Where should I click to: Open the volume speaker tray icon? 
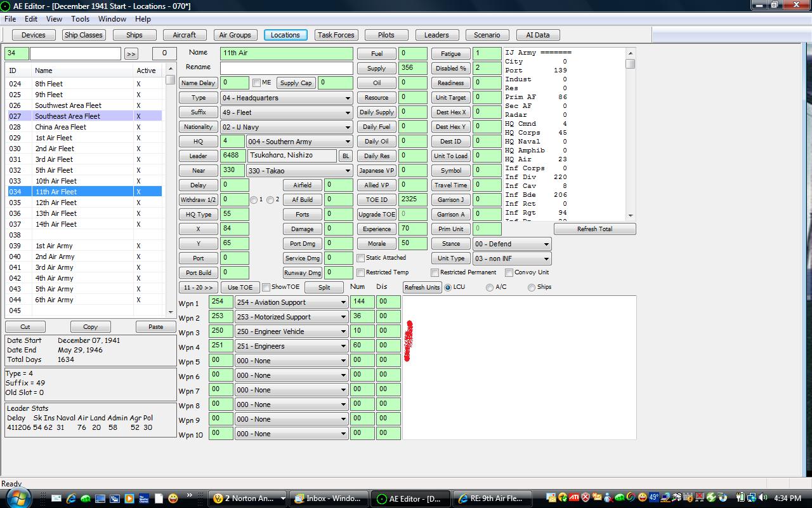[763, 498]
